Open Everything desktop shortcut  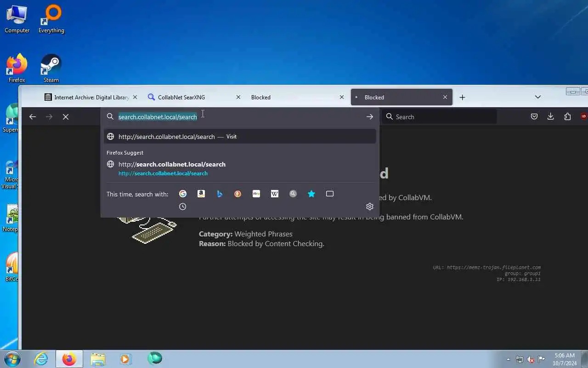[x=51, y=19]
